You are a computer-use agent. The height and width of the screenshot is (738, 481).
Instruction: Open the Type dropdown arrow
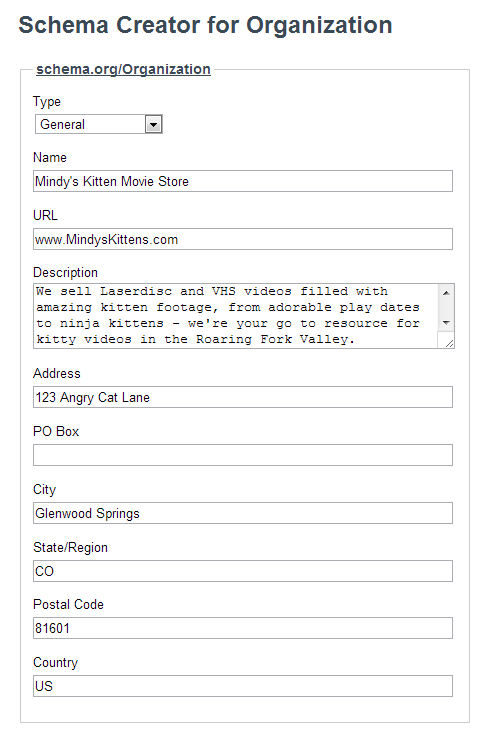[153, 125]
